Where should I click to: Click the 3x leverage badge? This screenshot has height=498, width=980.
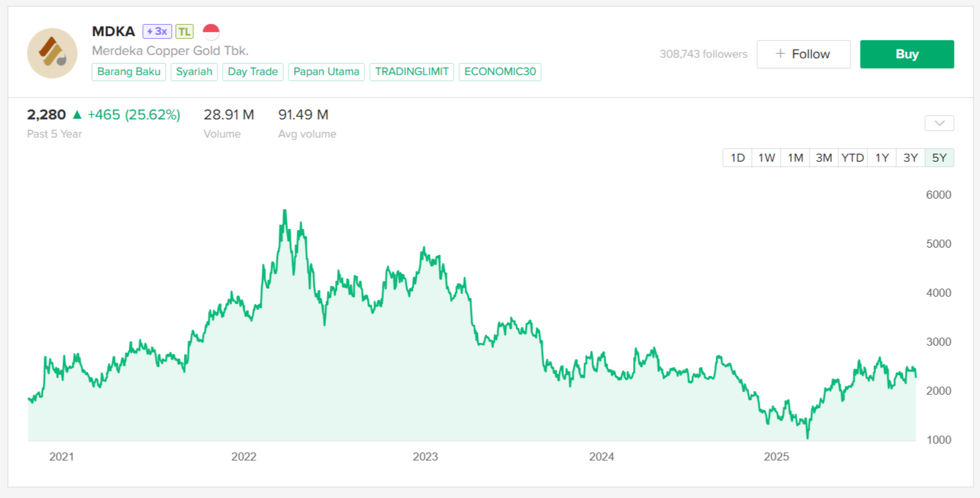click(157, 32)
